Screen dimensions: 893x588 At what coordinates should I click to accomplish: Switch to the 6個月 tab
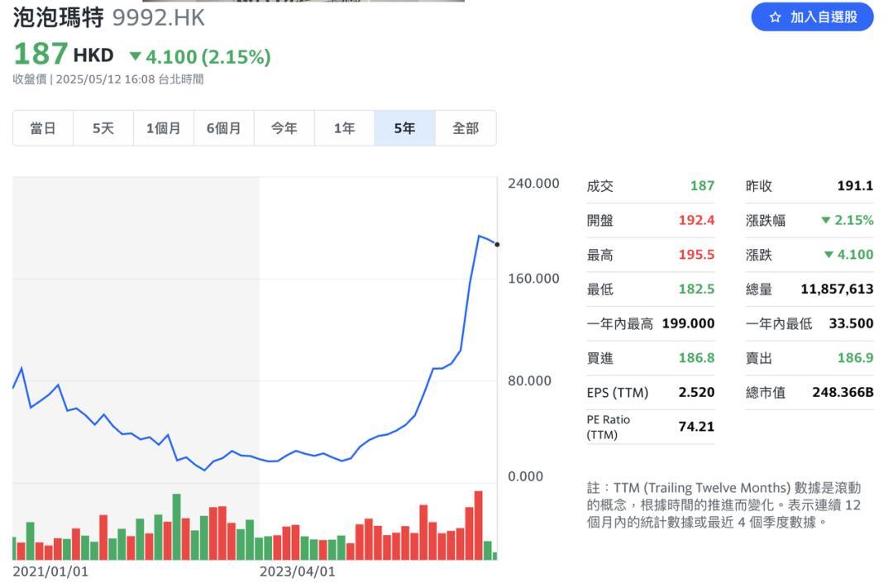click(224, 128)
